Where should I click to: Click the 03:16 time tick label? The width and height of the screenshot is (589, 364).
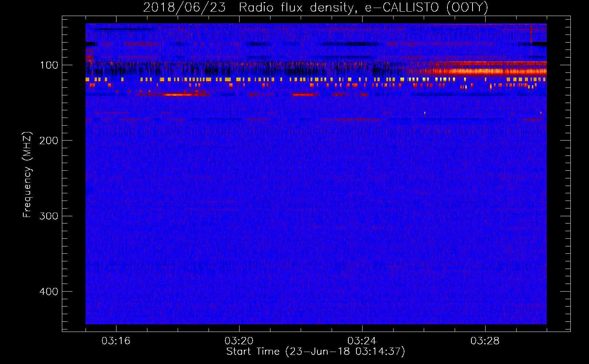(116, 341)
